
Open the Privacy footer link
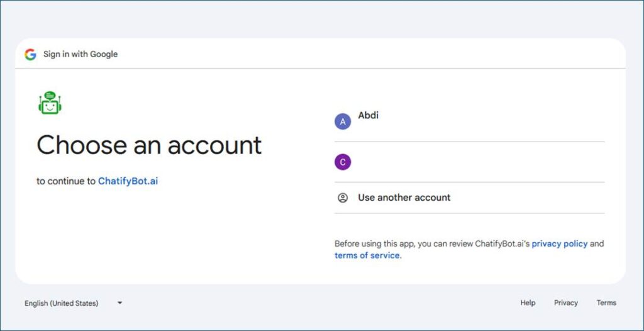(565, 303)
